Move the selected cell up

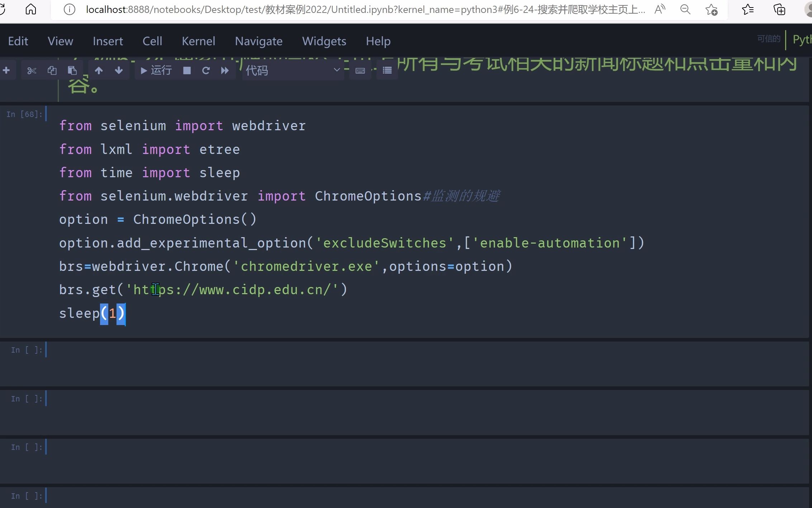99,70
